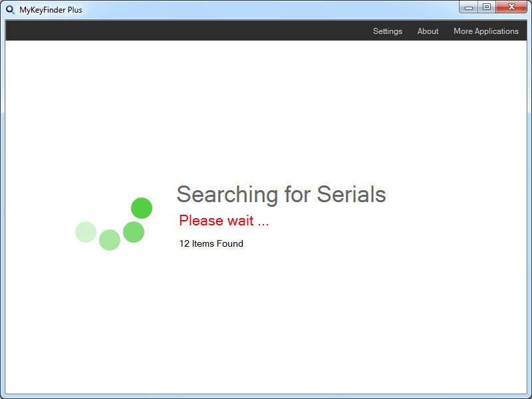The width and height of the screenshot is (532, 399).
Task: Open the About page
Action: (428, 31)
